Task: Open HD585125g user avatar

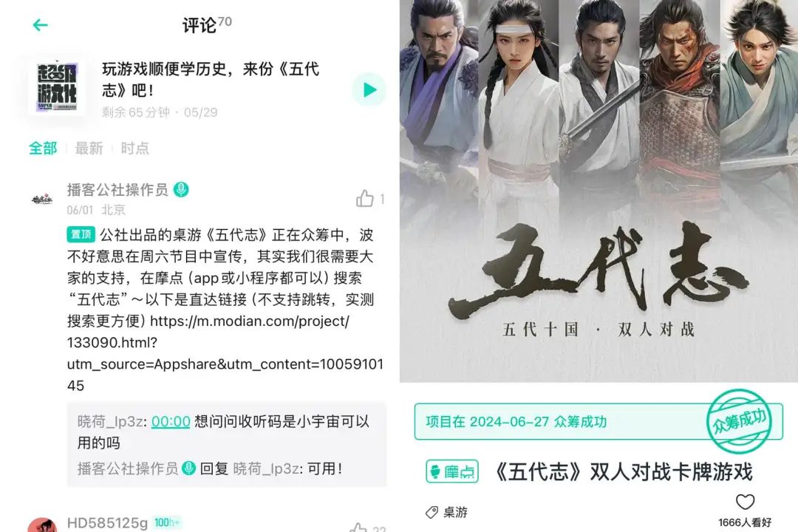Action: (42, 525)
